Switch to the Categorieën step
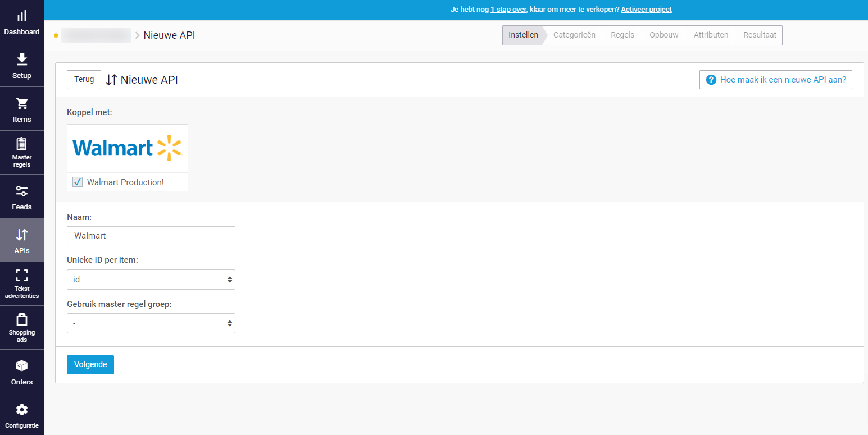 click(x=574, y=34)
